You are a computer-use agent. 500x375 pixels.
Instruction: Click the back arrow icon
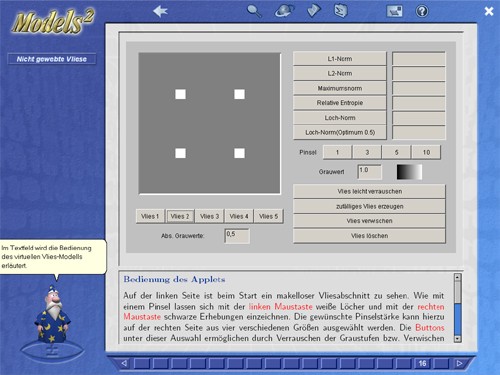160,11
